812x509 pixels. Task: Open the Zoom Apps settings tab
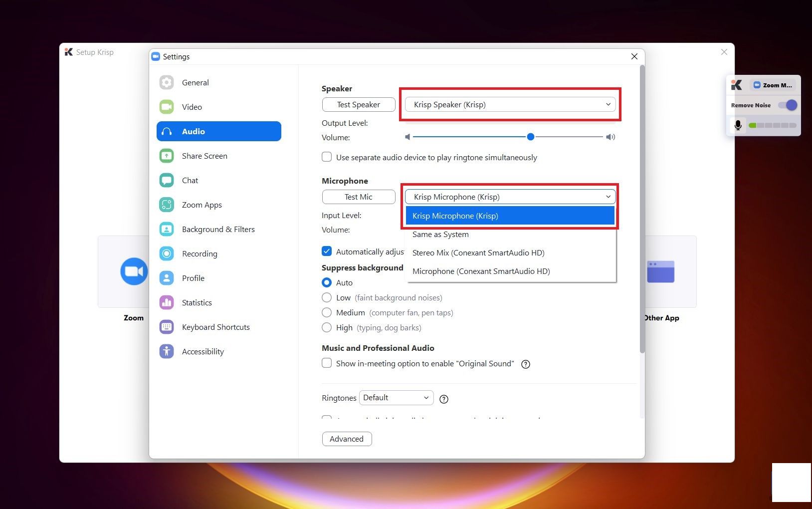[x=219, y=205]
